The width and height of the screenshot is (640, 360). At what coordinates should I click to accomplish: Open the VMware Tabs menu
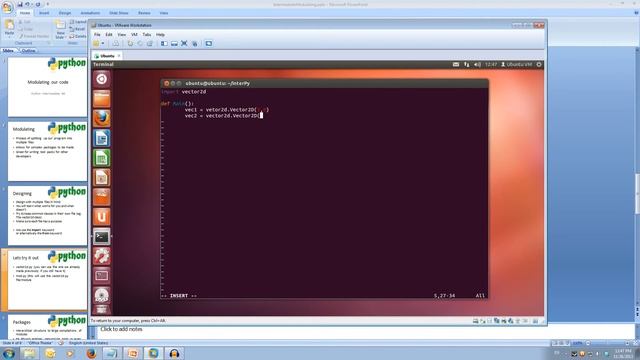tap(147, 35)
